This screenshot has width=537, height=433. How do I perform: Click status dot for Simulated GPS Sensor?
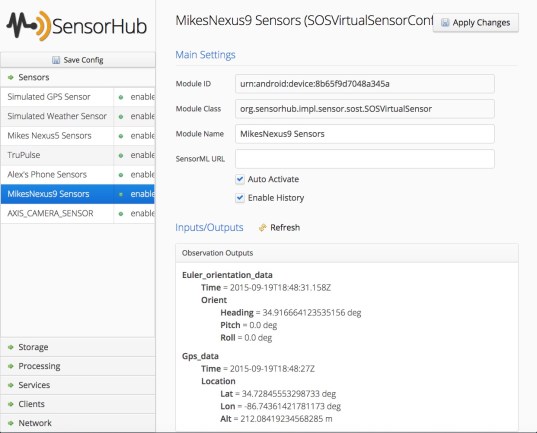tap(121, 97)
